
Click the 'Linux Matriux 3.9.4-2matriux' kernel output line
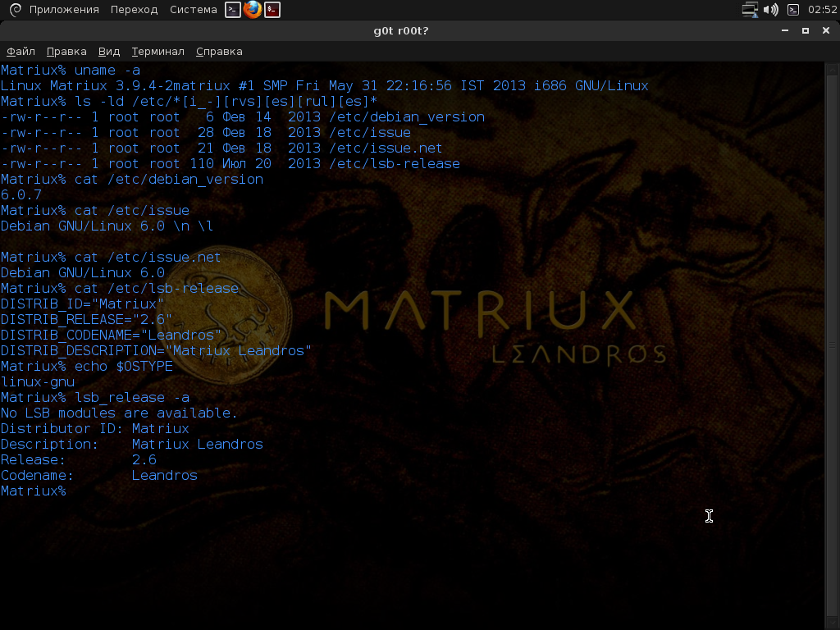click(324, 85)
